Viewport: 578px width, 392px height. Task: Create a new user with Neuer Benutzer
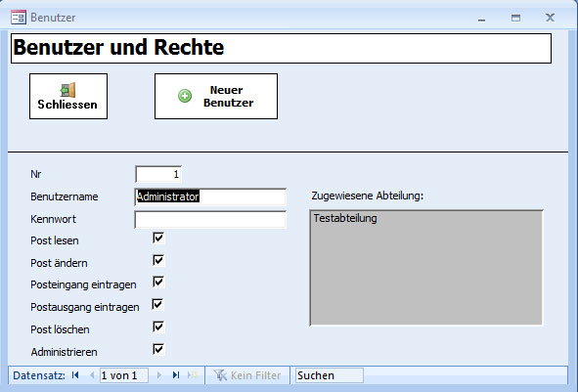click(x=216, y=96)
